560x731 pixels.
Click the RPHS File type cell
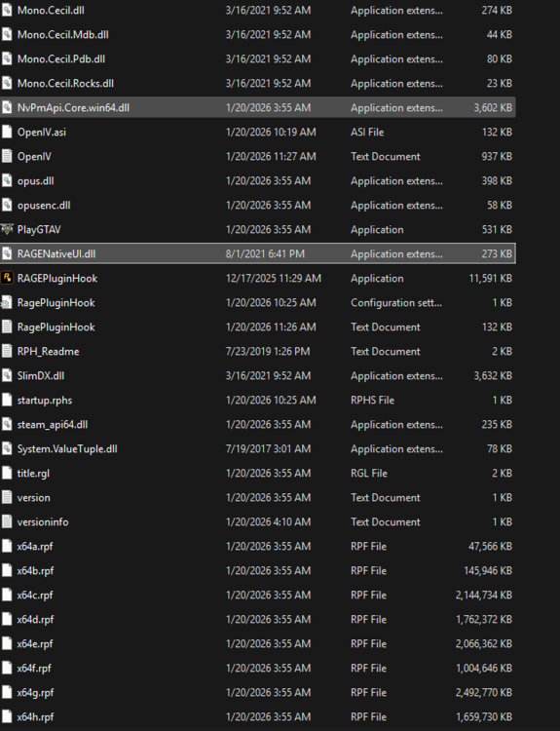click(x=372, y=400)
